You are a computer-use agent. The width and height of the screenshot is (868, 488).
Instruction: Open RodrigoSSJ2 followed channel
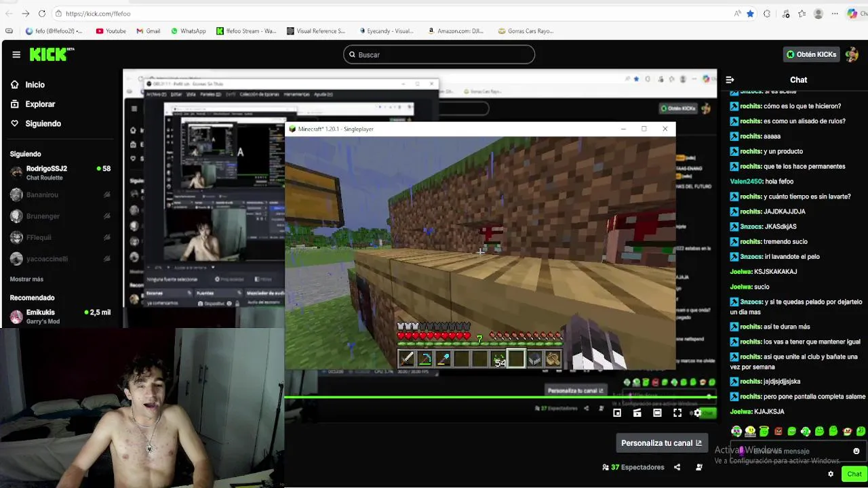coord(60,173)
